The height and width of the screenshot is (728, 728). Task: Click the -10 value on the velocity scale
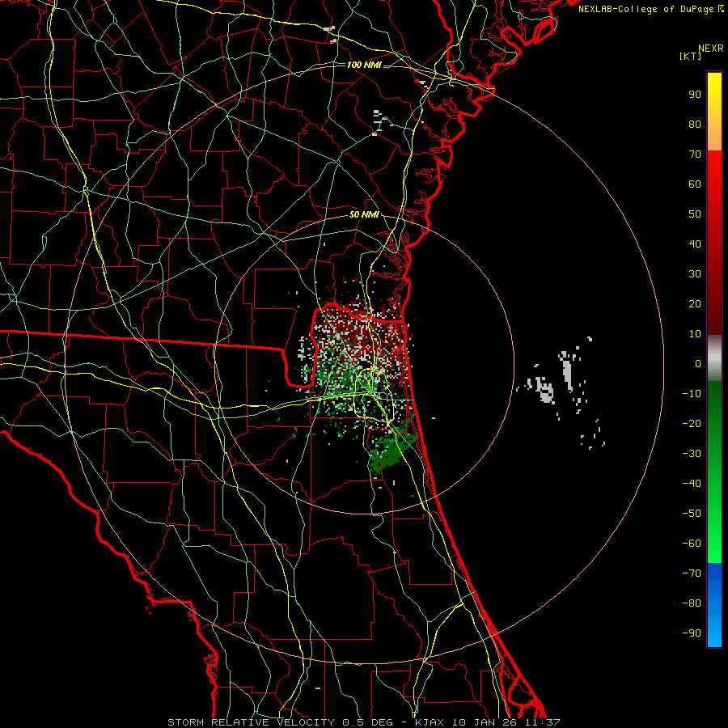coord(692,394)
